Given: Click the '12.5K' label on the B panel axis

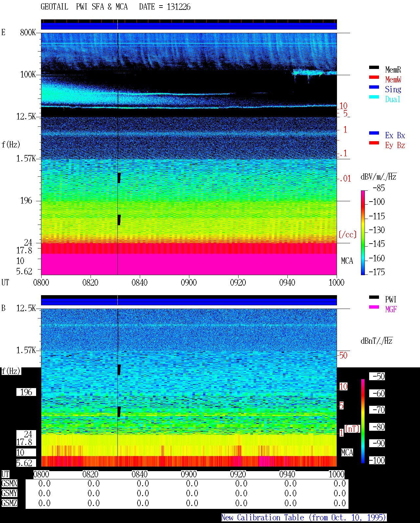Looking at the screenshot, I should [26, 308].
